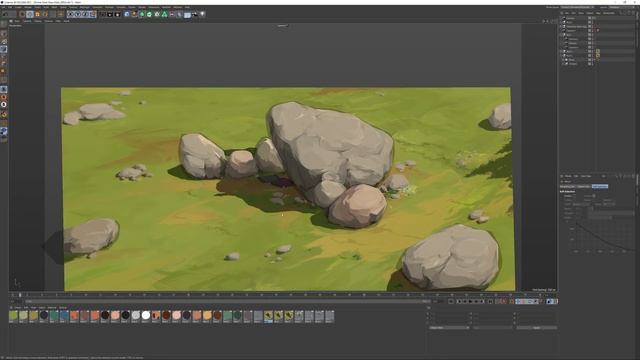The height and width of the screenshot is (360, 640).
Task: Add a Light using the light bulb icon
Action: coord(203,14)
